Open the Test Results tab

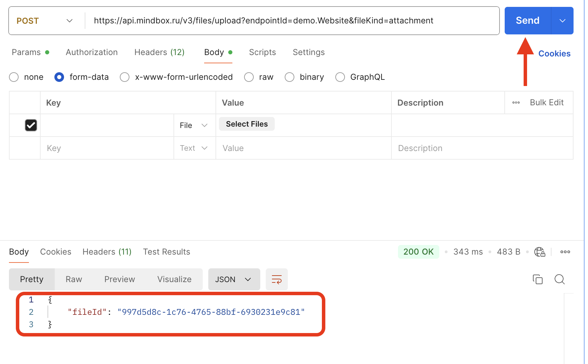(x=167, y=252)
